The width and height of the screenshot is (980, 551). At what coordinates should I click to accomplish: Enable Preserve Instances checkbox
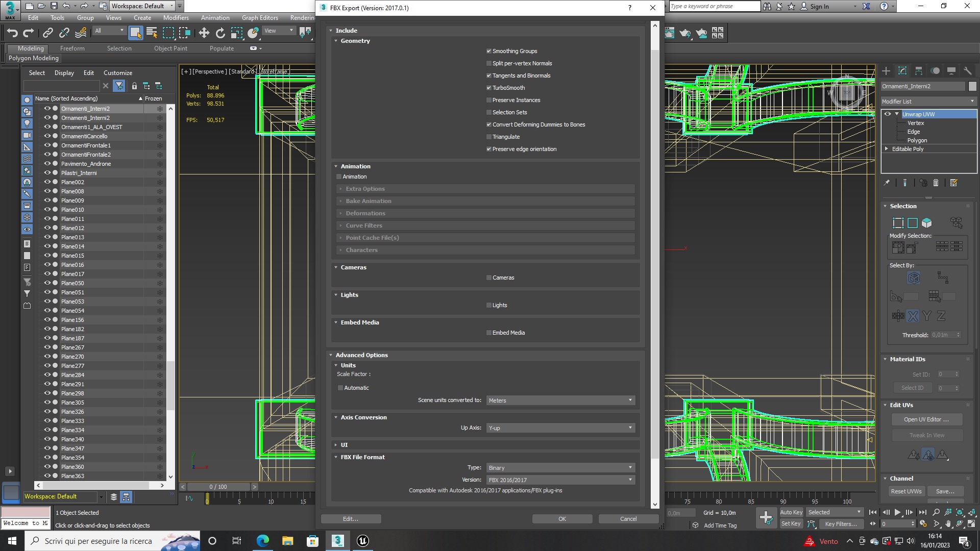(x=489, y=100)
